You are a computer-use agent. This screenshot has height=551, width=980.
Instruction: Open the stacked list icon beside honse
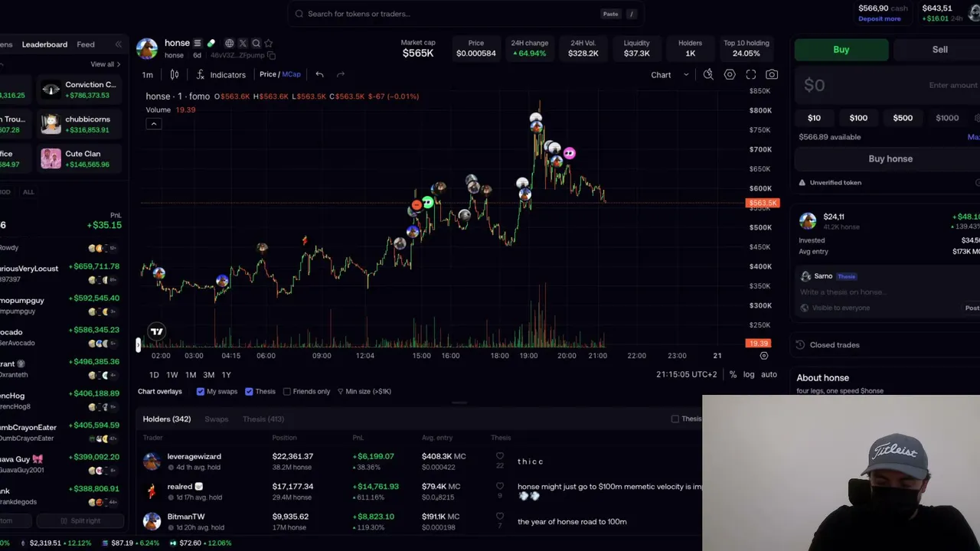pyautogui.click(x=198, y=44)
